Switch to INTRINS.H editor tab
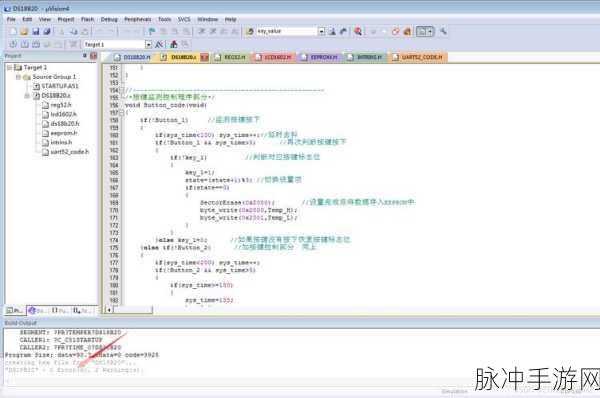The width and height of the screenshot is (600, 398). tap(365, 57)
